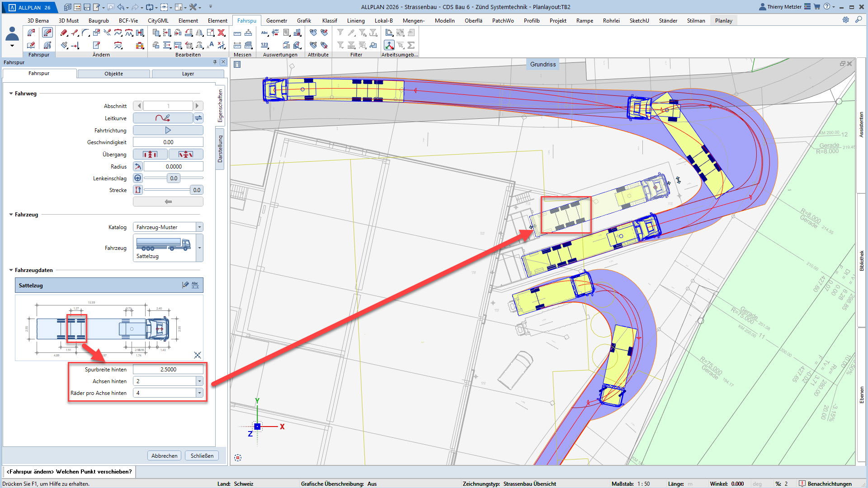The height and width of the screenshot is (488, 868).
Task: Click the red X delete icon in Bearbeiten
Action: tap(221, 33)
